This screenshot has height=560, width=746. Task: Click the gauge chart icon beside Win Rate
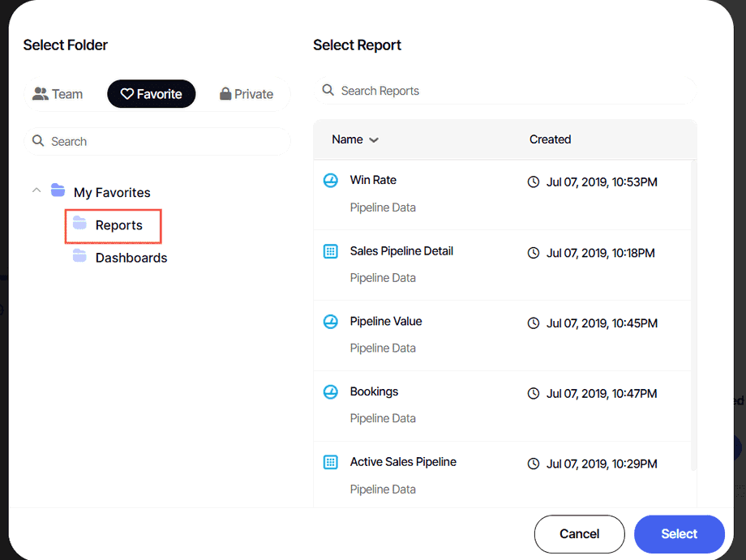(330, 180)
